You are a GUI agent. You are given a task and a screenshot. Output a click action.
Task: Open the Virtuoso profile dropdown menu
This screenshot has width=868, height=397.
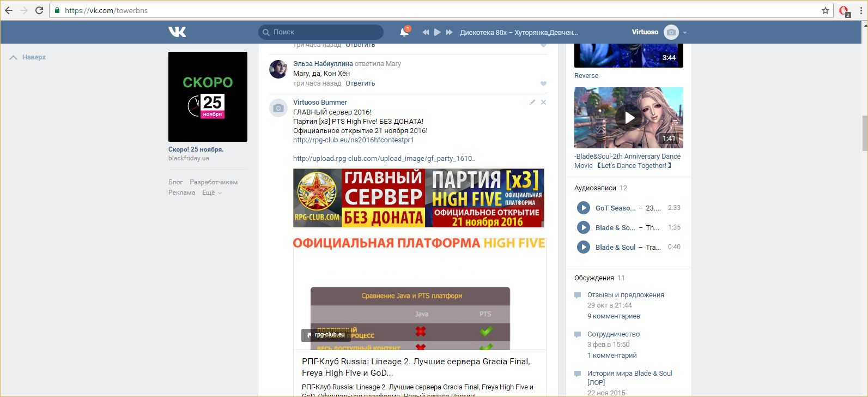pos(685,32)
